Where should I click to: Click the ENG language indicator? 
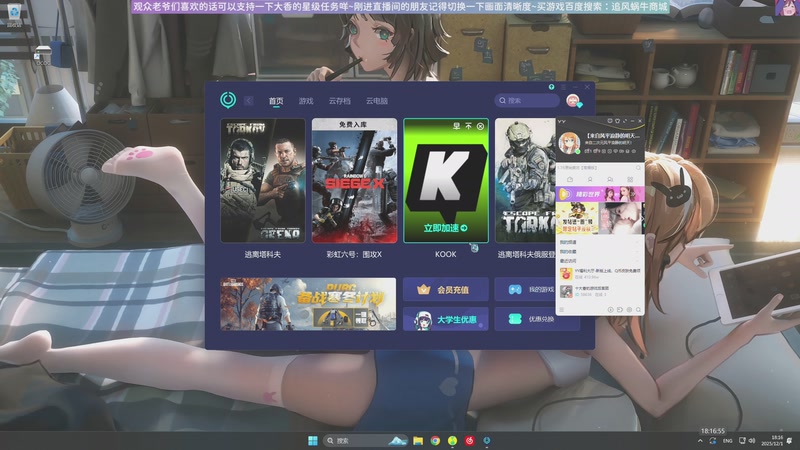pos(728,441)
